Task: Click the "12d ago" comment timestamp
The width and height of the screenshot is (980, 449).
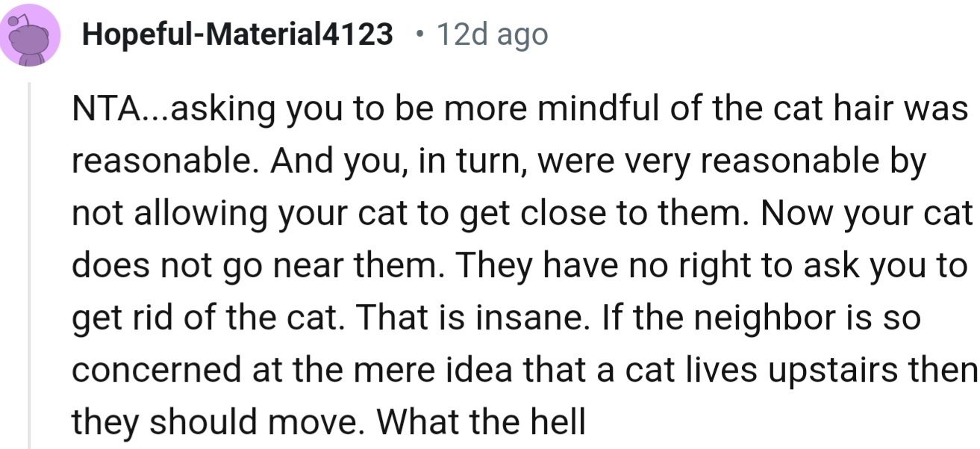Action: [x=492, y=34]
